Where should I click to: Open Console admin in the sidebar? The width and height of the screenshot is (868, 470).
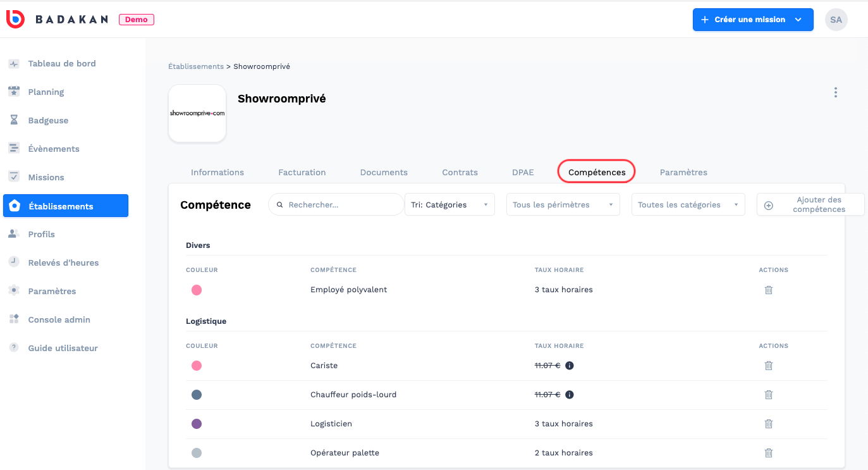[59, 319]
